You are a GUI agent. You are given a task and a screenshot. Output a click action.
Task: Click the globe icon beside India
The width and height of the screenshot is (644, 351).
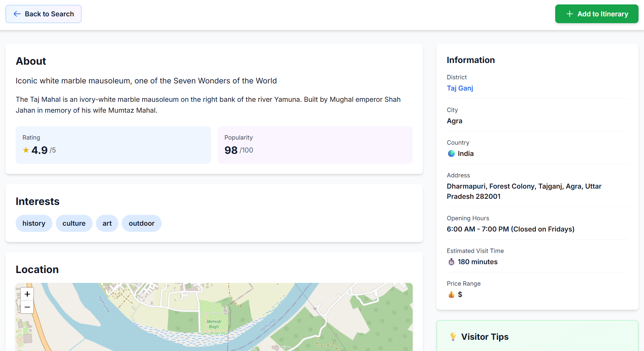[451, 154]
